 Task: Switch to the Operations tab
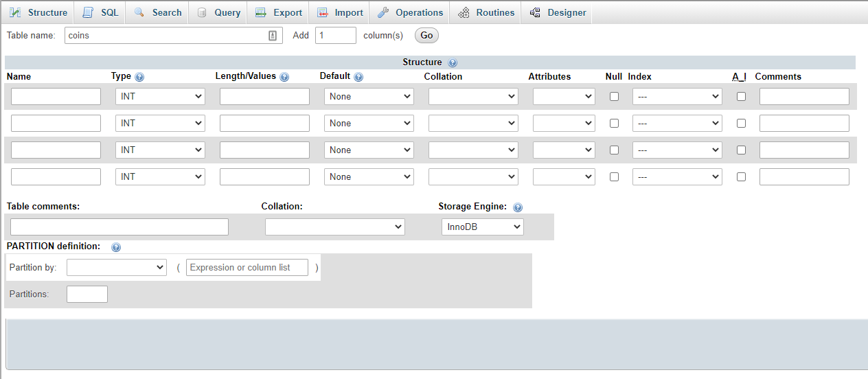(410, 12)
